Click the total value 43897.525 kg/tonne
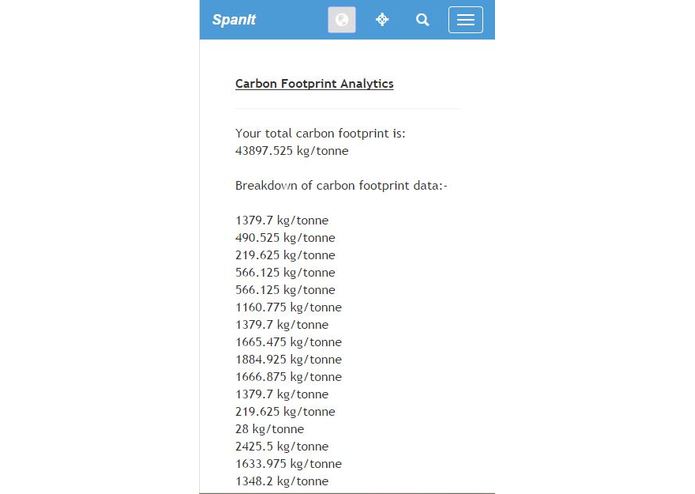695x494 pixels. [x=292, y=151]
